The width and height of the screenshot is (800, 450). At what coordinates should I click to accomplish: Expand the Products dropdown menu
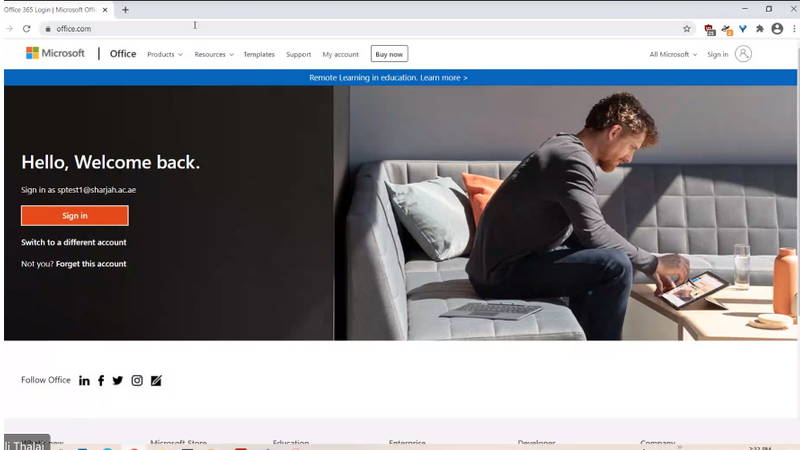[x=165, y=54]
